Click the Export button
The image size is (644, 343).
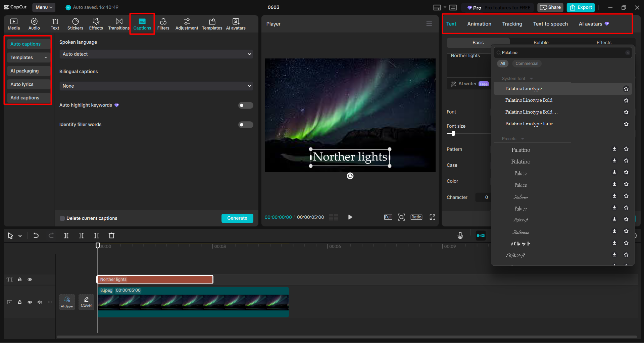pyautogui.click(x=580, y=7)
